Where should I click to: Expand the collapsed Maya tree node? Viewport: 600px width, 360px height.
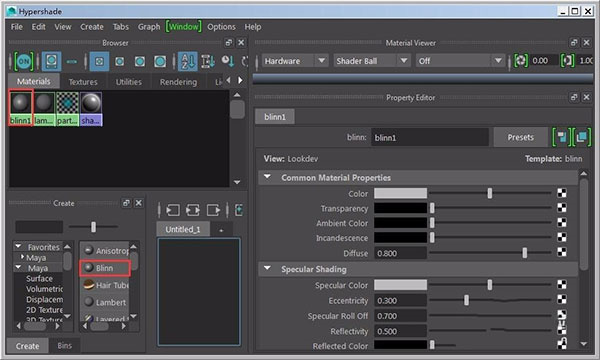pos(22,257)
